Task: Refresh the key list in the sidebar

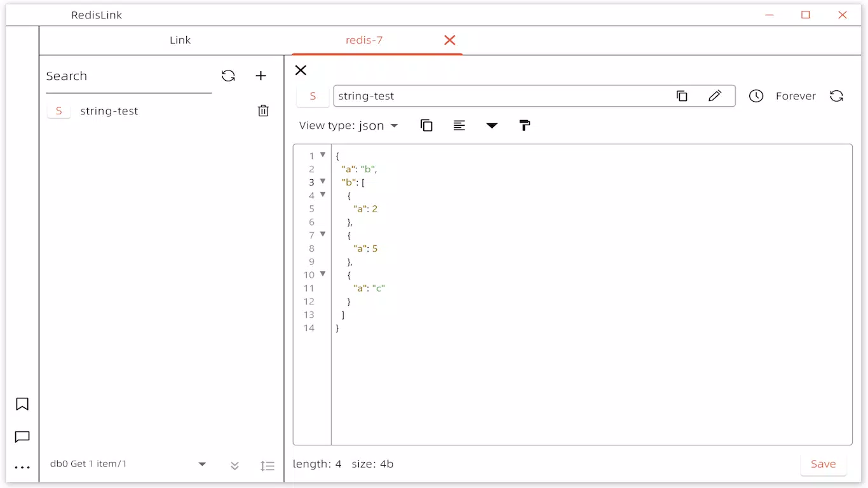Action: [x=228, y=76]
